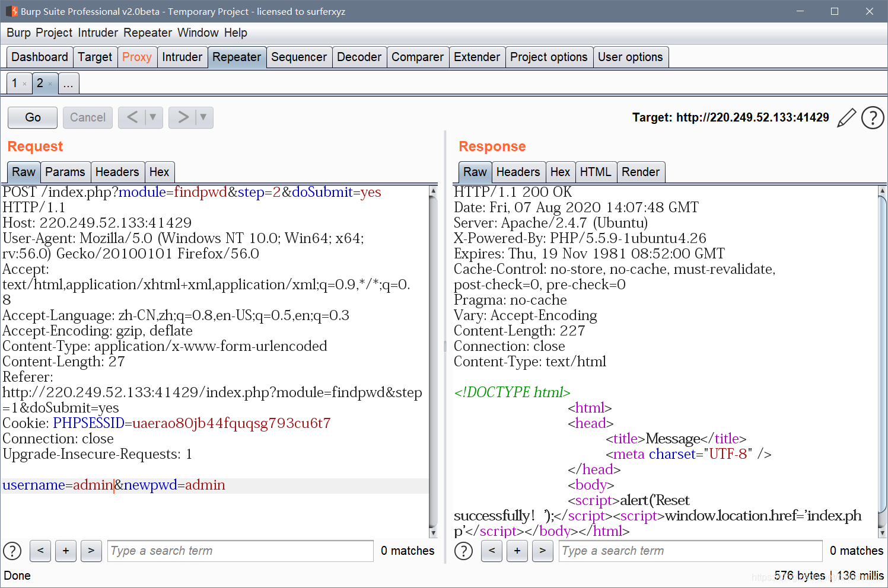The image size is (888, 588).
Task: Open the Project options tab
Action: tap(549, 57)
